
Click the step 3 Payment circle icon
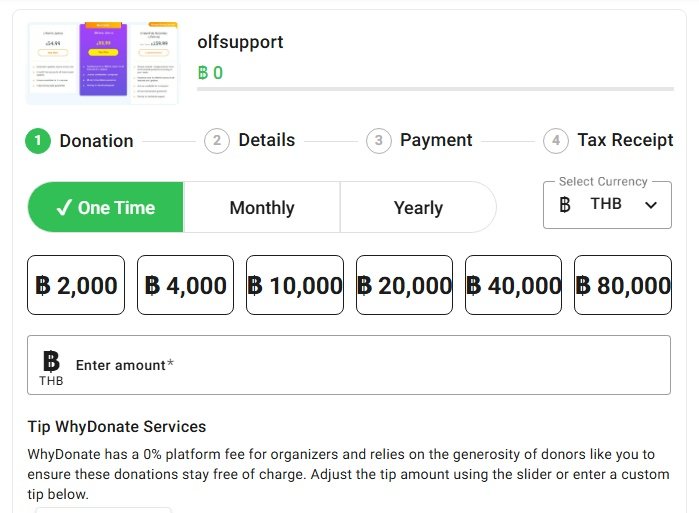[x=378, y=141]
